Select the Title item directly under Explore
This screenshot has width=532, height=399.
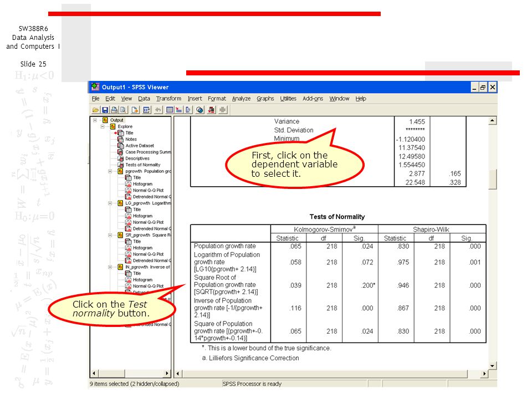(129, 133)
